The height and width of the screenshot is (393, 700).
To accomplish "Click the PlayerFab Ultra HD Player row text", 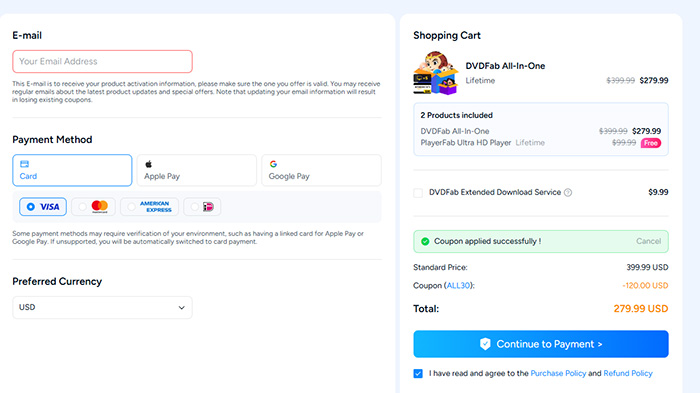I will click(466, 143).
